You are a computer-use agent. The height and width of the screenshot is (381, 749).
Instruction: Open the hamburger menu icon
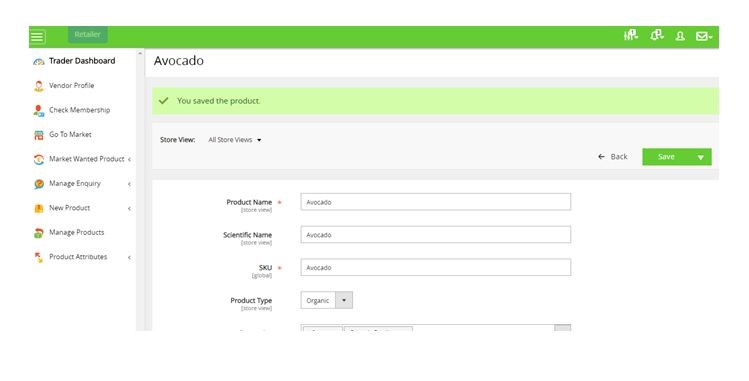point(38,37)
